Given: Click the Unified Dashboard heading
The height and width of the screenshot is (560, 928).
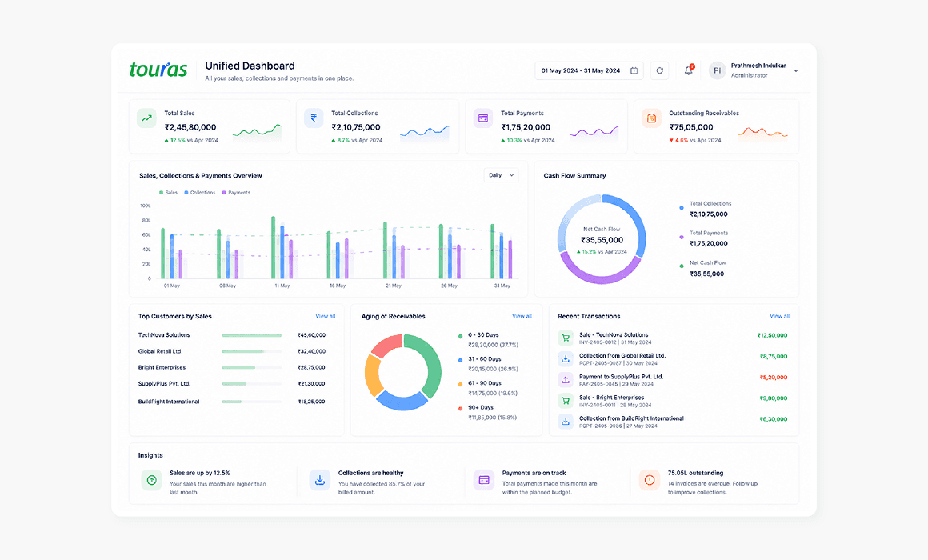Looking at the screenshot, I should [x=250, y=66].
